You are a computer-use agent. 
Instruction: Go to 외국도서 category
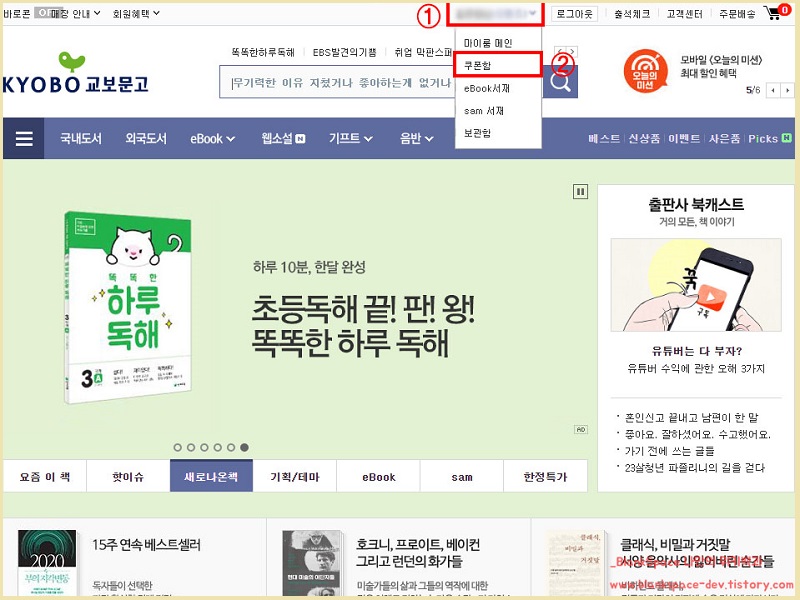point(146,139)
